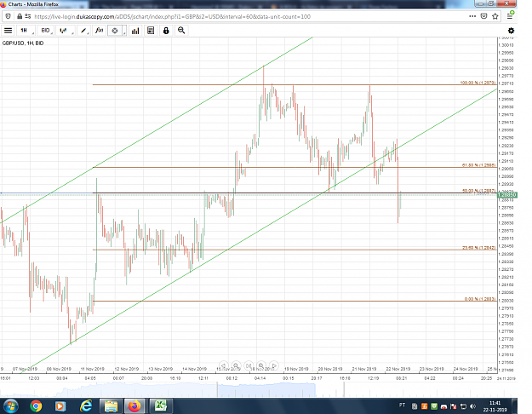This screenshot has height=414, width=532.
Task: Click the shaded overview navigator area
Action: point(266,390)
